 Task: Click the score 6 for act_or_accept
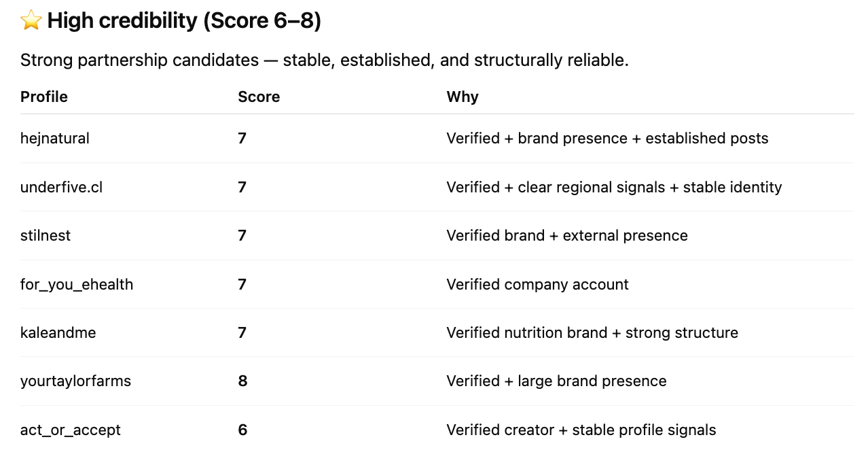point(242,430)
